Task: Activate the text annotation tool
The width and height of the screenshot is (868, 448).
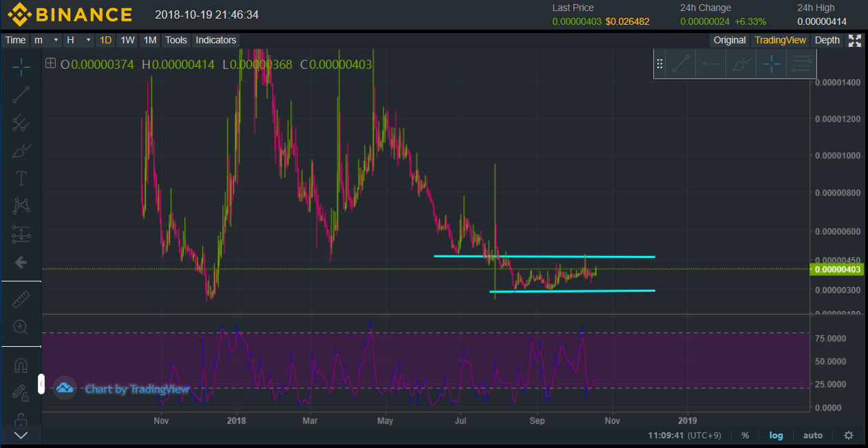Action: (21, 178)
